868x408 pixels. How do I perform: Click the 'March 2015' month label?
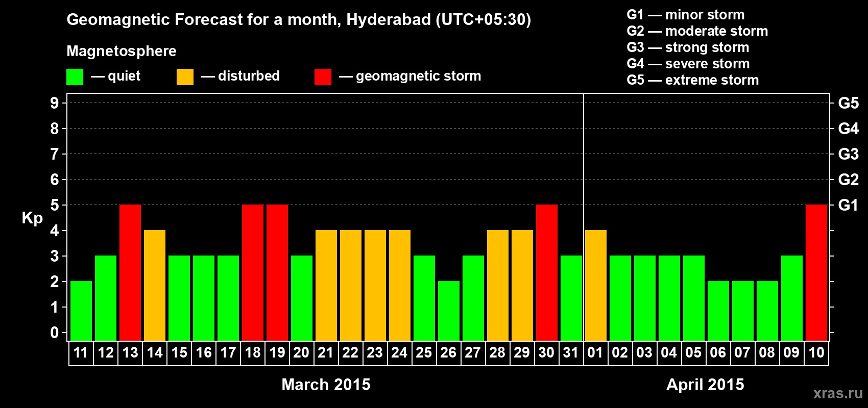click(x=326, y=385)
